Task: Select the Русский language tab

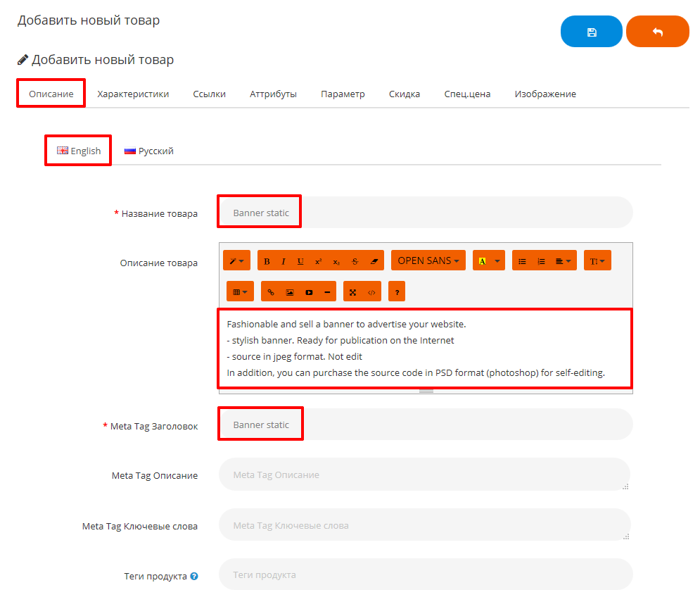Action: [x=148, y=151]
